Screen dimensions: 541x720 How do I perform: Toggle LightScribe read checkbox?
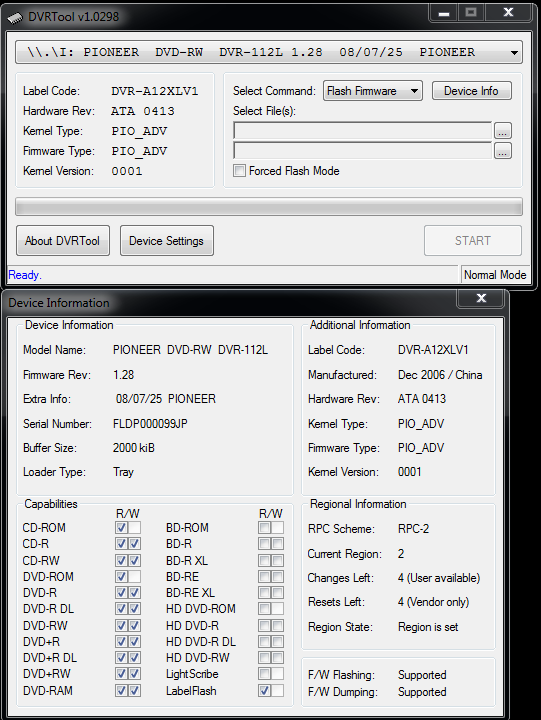point(265,674)
